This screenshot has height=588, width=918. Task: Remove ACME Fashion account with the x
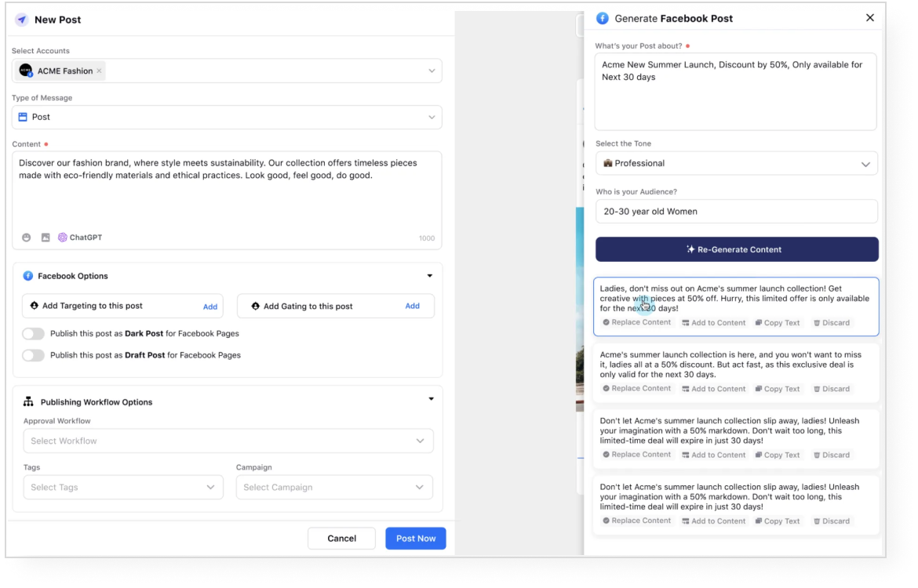[99, 71]
